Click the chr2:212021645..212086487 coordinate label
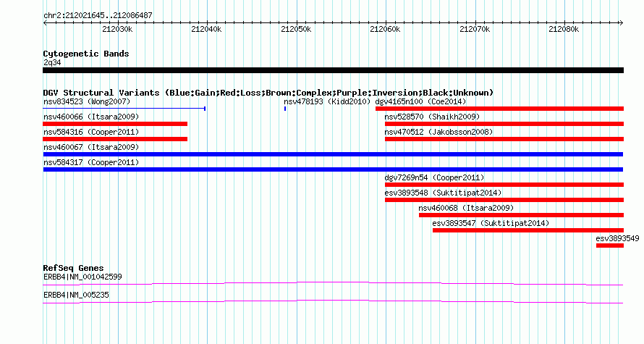Viewport: 644px width, 344px height. [x=98, y=16]
